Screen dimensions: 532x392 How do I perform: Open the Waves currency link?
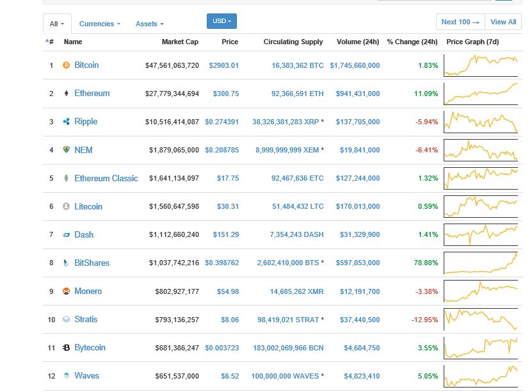point(86,375)
